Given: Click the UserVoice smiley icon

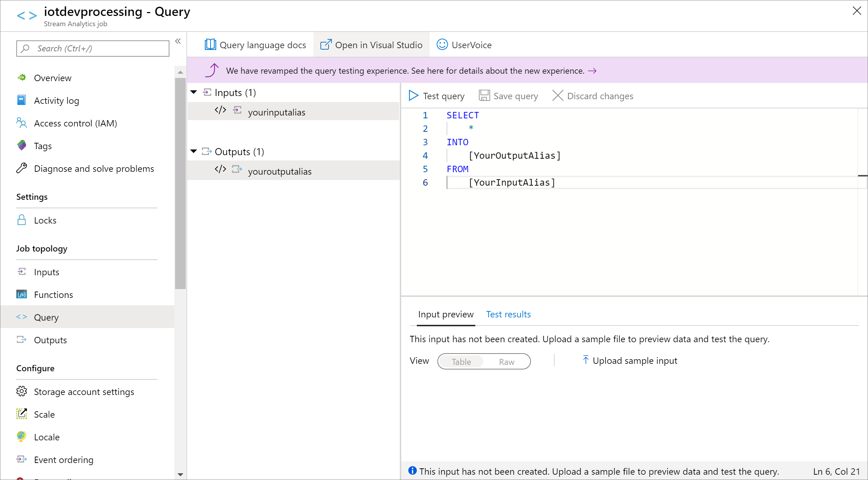Looking at the screenshot, I should click(x=442, y=45).
